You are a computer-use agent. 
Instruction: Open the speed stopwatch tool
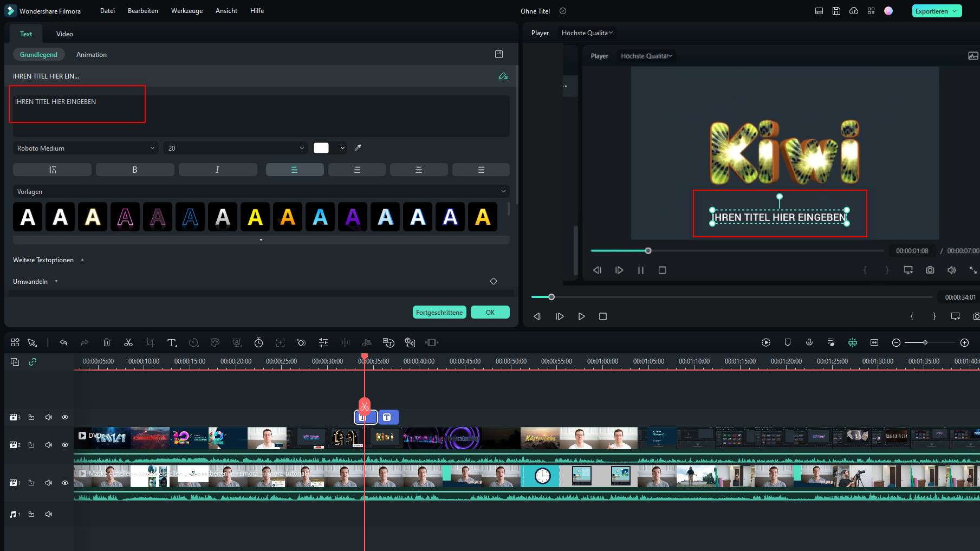pyautogui.click(x=259, y=342)
